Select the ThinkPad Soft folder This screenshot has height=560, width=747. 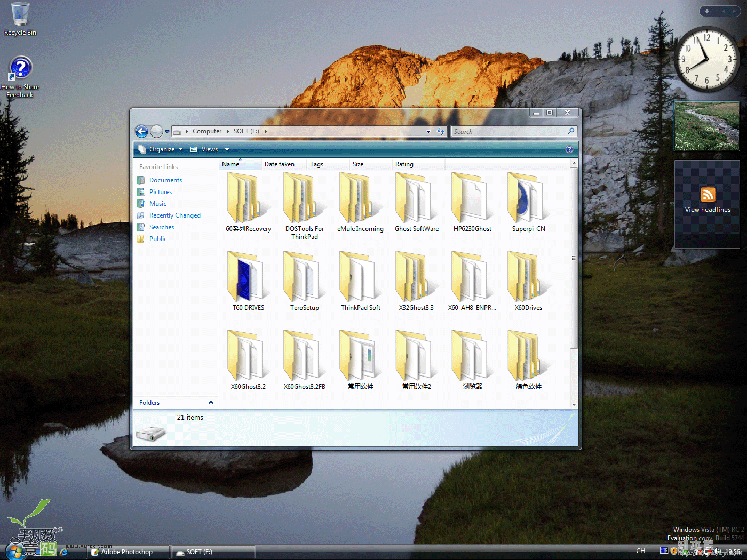click(360, 282)
